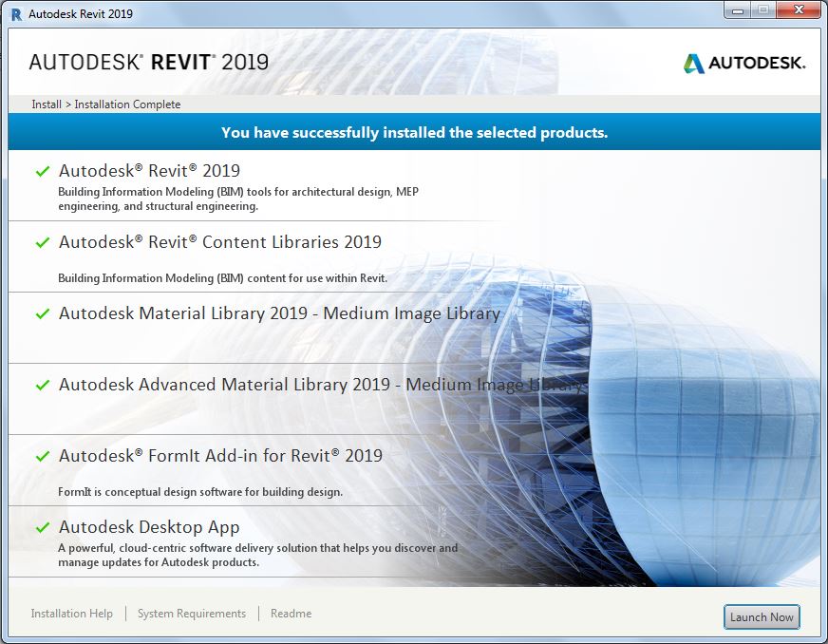Select Install in the breadcrumb trail

click(x=46, y=104)
